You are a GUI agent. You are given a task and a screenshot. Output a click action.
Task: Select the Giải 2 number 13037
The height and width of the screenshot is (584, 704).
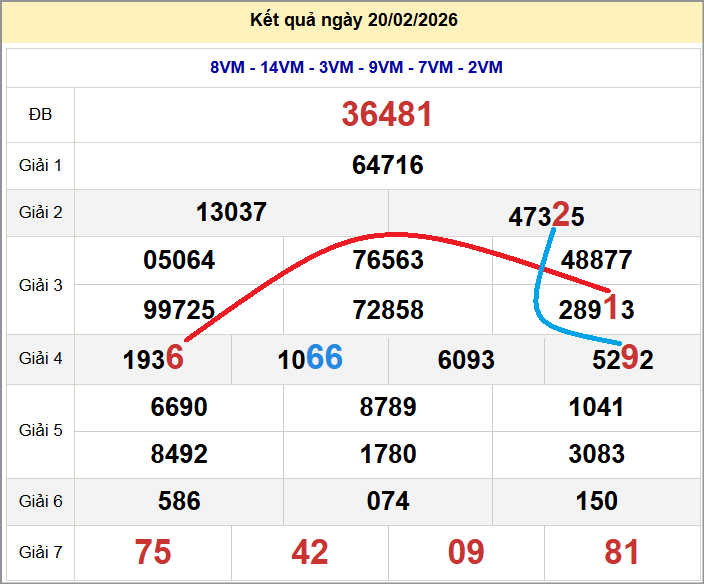(x=231, y=212)
